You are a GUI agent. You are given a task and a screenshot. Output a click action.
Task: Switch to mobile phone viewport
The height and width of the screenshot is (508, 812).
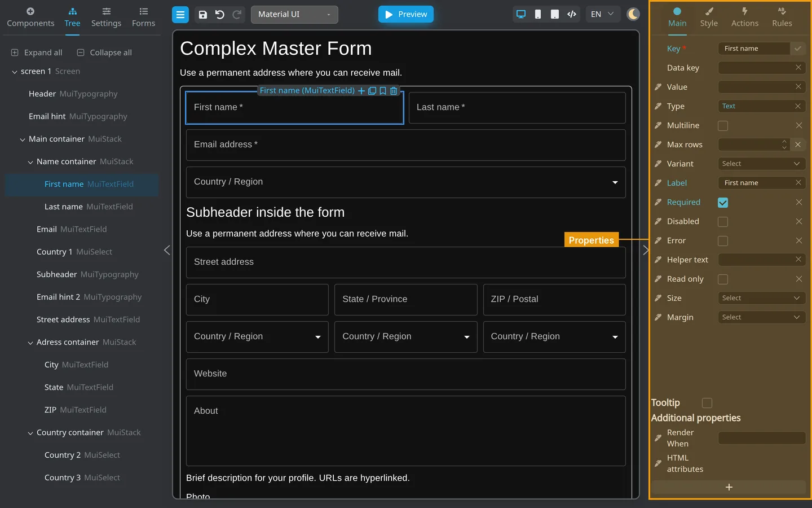click(538, 14)
